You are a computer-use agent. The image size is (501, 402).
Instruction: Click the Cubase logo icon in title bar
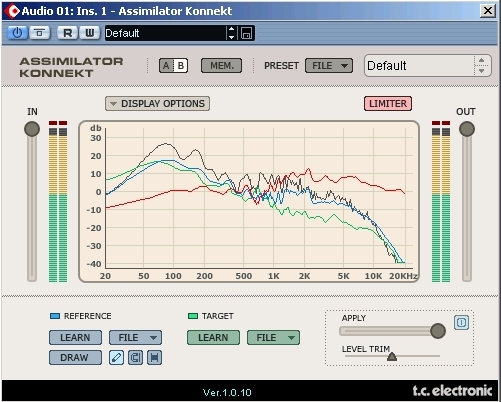12,11
